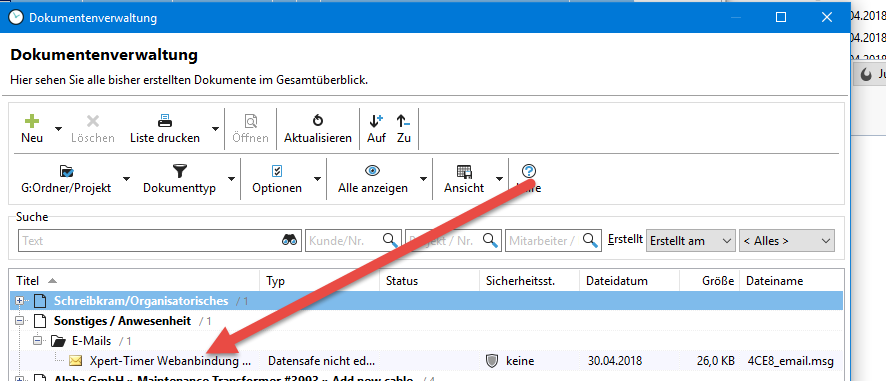Open the Alle anzeigen dropdown arrow
Screen dimensions: 886x381
[x=423, y=179]
